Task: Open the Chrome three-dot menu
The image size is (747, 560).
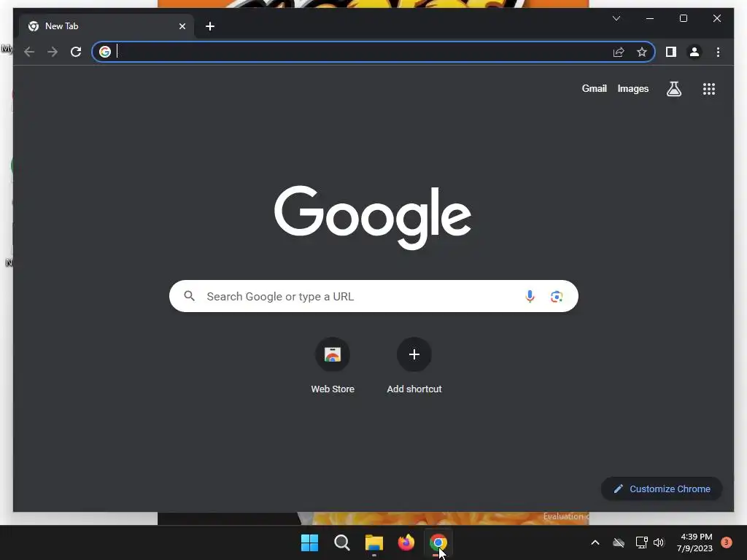Action: (x=718, y=52)
